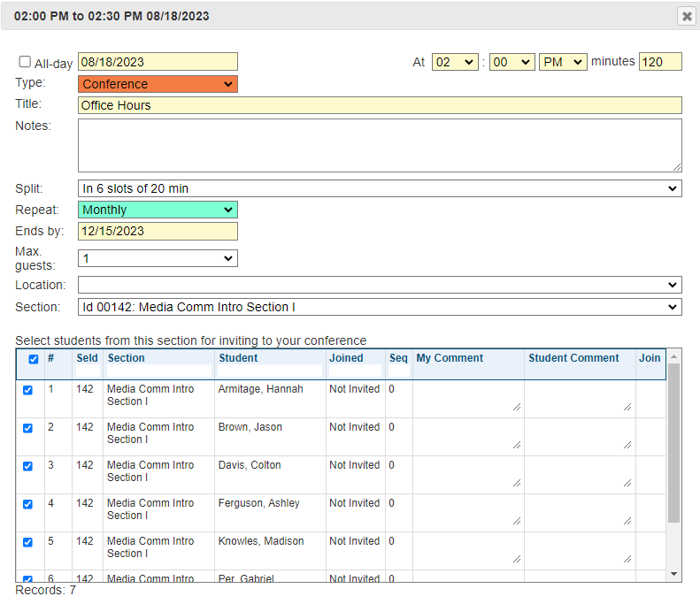Expand the Location dropdown
The width and height of the screenshot is (700, 604).
pyautogui.click(x=380, y=285)
